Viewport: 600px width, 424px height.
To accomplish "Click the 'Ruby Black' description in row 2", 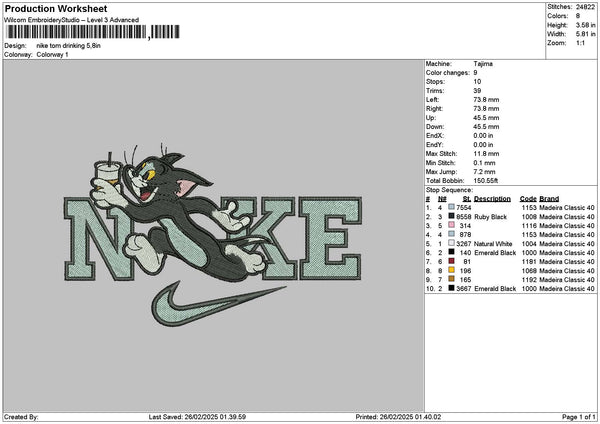I will [x=490, y=217].
